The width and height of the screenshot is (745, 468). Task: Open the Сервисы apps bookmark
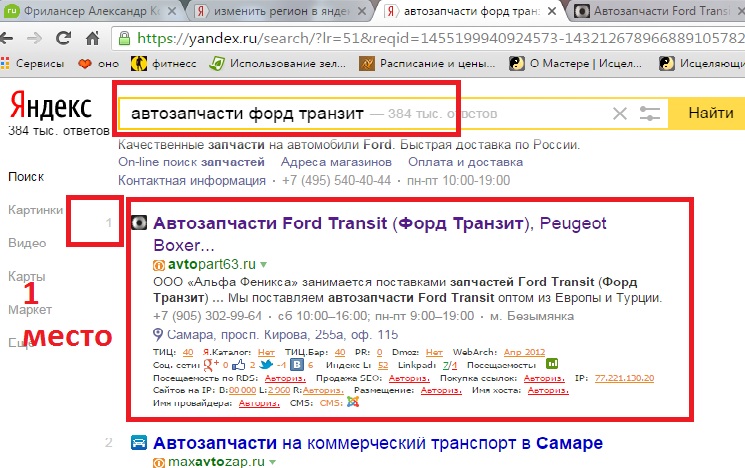click(x=32, y=63)
